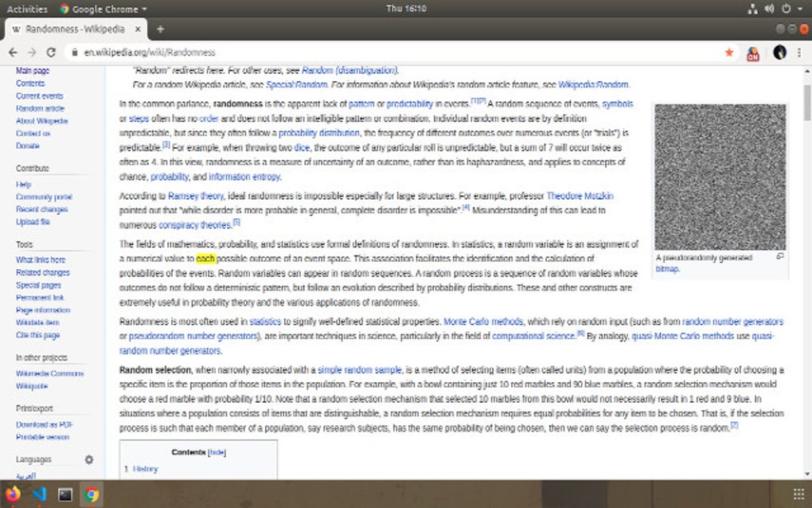
Task: Open computational science link
Action: point(533,336)
